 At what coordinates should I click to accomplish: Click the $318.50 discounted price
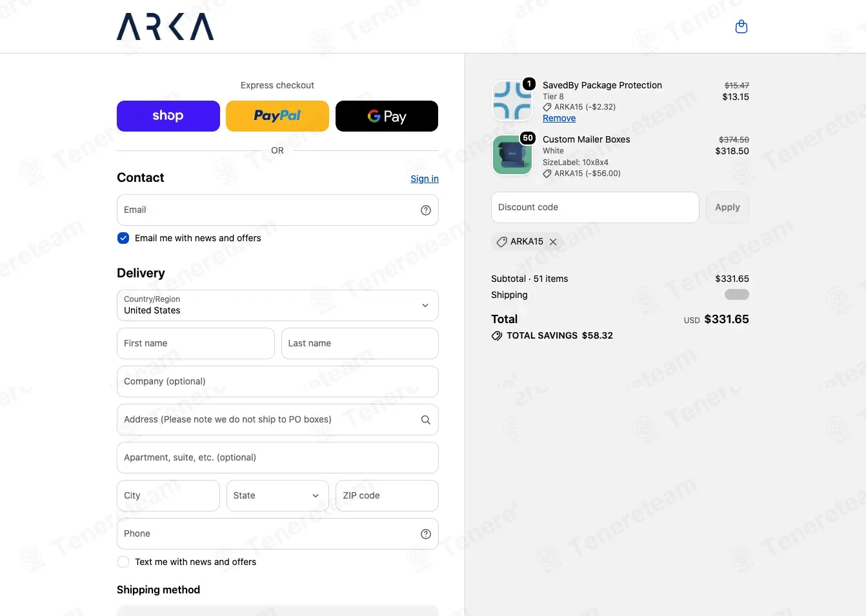click(x=732, y=151)
